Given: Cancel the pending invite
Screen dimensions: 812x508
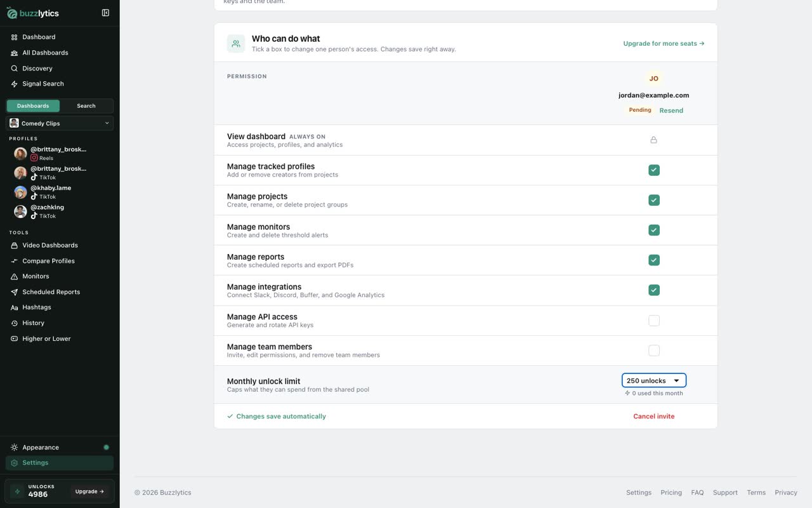Looking at the screenshot, I should 654,417.
